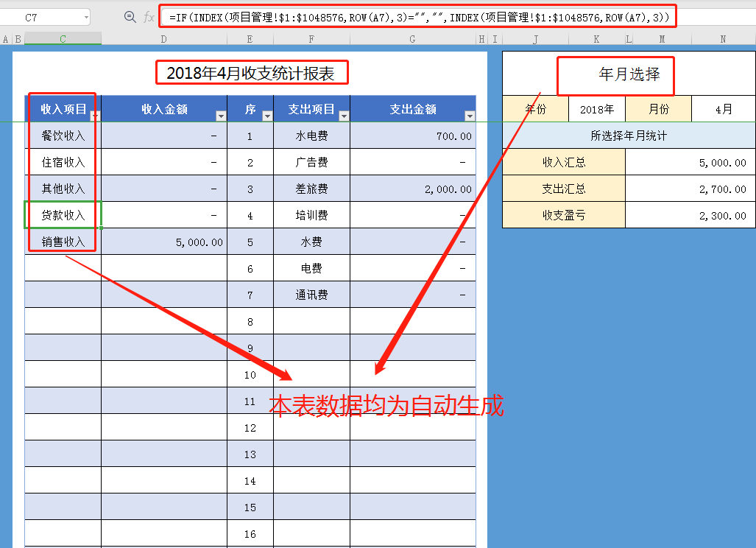Click the 电费 expense item
756x548 pixels.
pyautogui.click(x=311, y=268)
